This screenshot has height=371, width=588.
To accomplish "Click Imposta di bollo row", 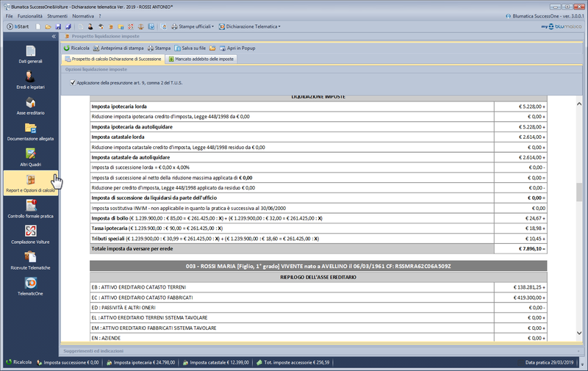I will tap(318, 218).
